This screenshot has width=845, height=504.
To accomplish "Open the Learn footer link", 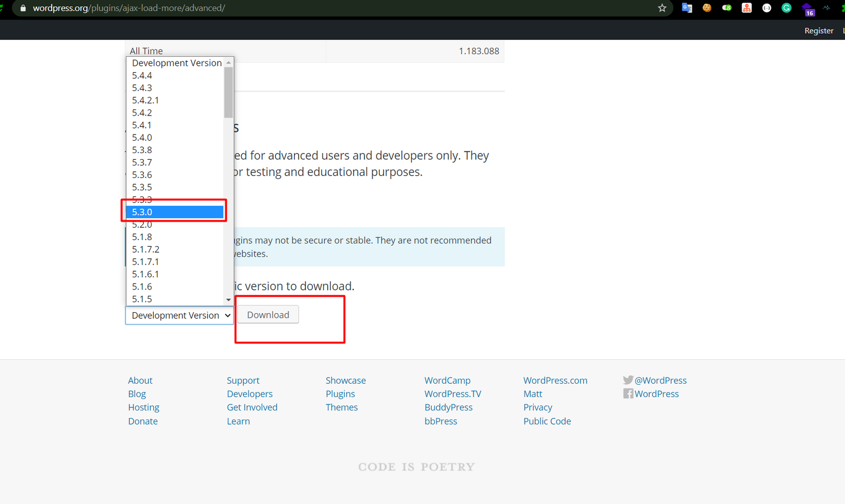I will coord(239,421).
